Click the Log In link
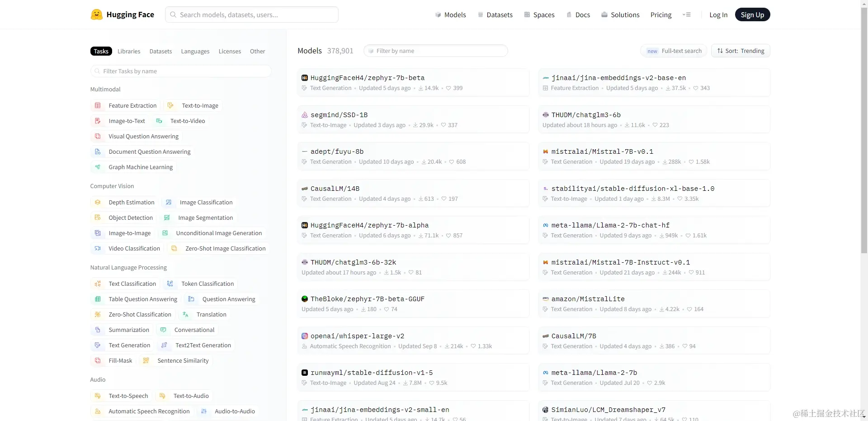This screenshot has width=868, height=421. point(718,14)
